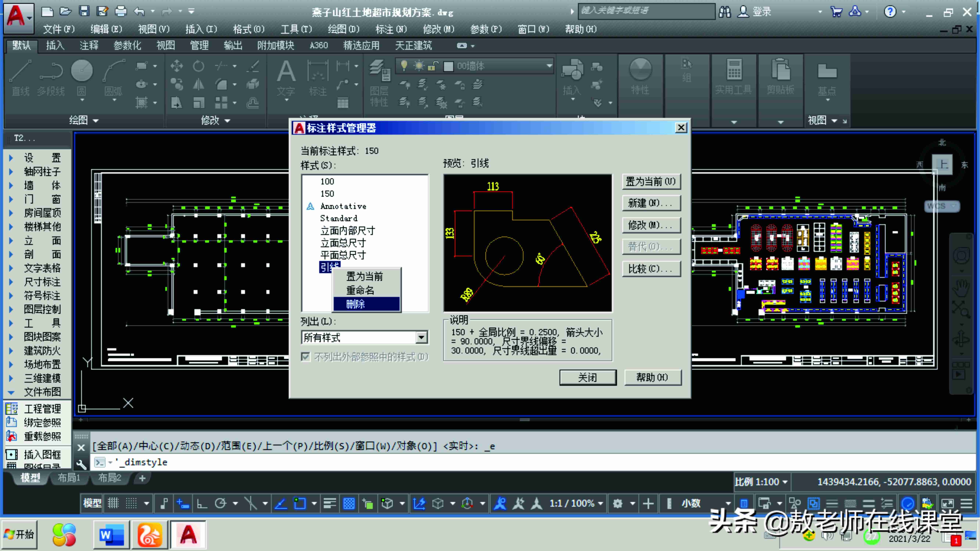Choose 重命名 from the context menu

click(367, 290)
